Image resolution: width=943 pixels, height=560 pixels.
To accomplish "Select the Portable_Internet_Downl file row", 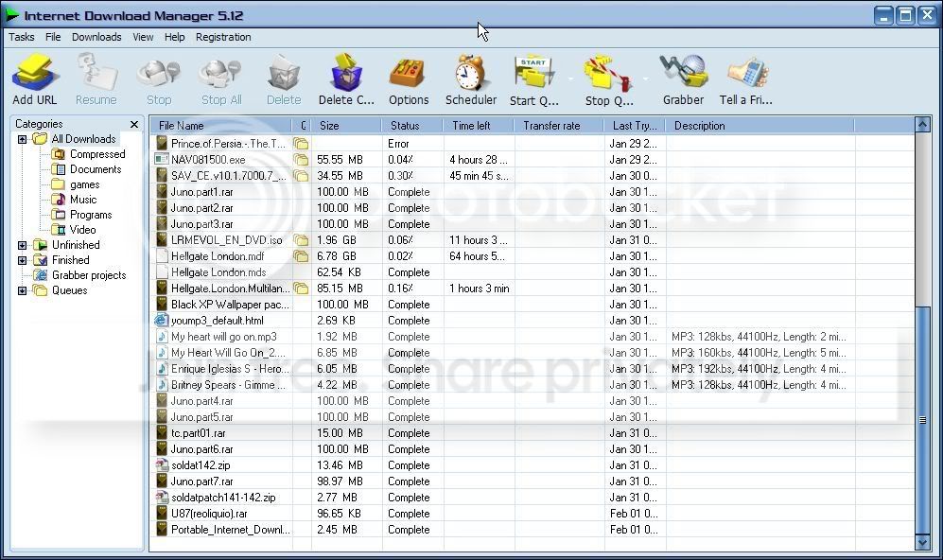I will coord(533,530).
